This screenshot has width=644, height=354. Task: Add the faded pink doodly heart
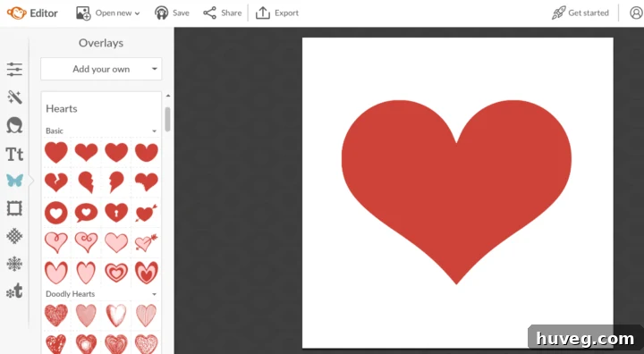pos(86,316)
